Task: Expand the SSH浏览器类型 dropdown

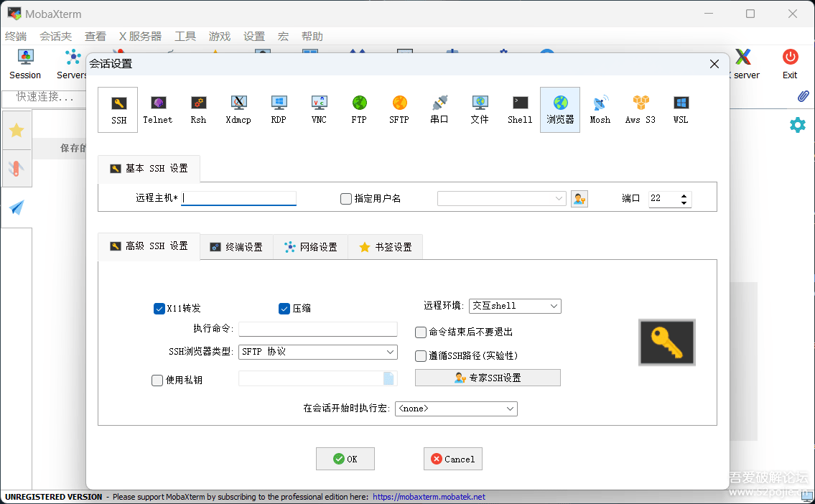Action: [318, 352]
